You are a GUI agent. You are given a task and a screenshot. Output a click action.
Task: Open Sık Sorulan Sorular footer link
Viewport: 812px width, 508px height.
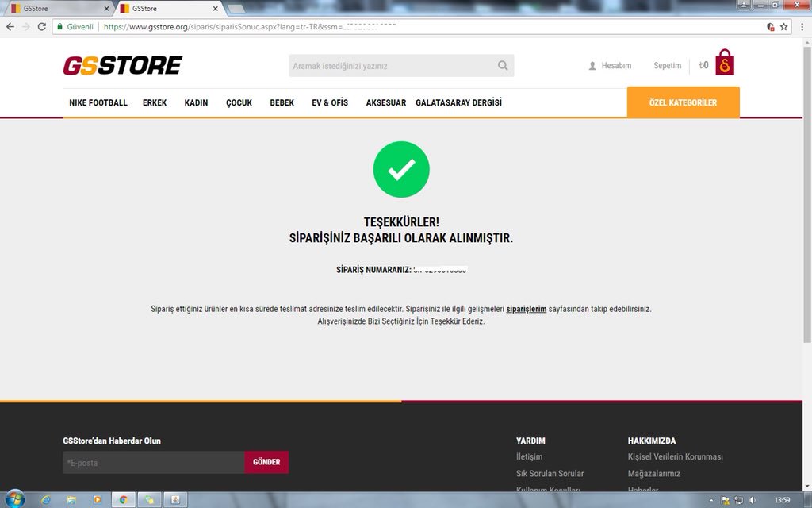(x=550, y=473)
